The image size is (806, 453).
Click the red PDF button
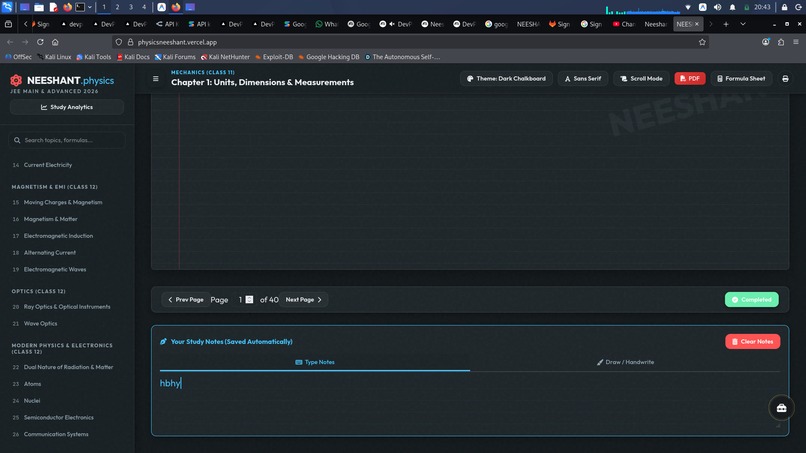coord(690,79)
